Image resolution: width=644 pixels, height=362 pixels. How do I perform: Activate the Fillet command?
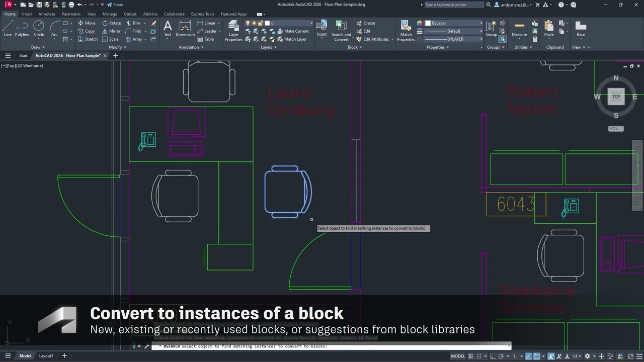point(133,31)
